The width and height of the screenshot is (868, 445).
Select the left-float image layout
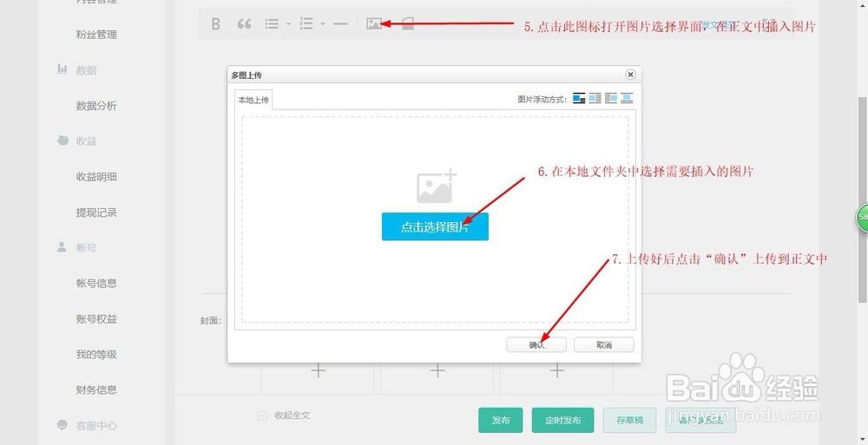595,99
